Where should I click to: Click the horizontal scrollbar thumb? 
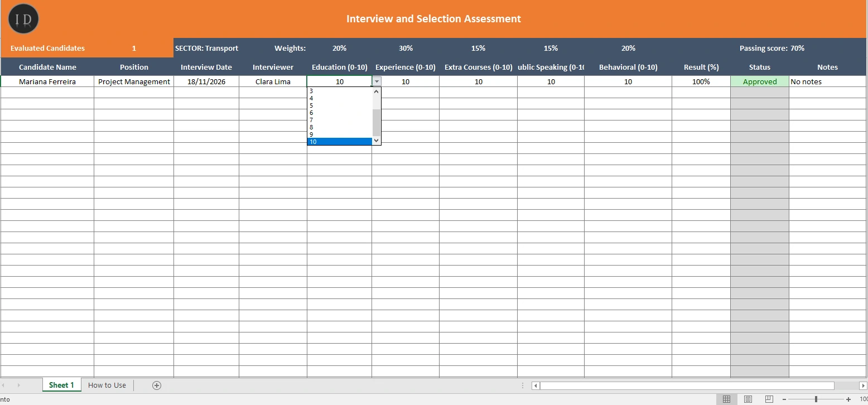(687, 385)
